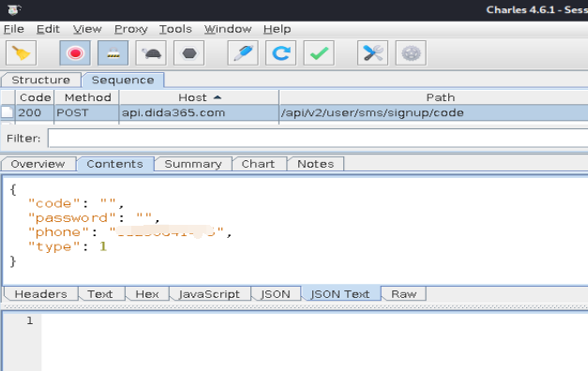Screen dimensions: 588x371
Task: Click the "password" key in JSON body
Action: tap(72, 218)
